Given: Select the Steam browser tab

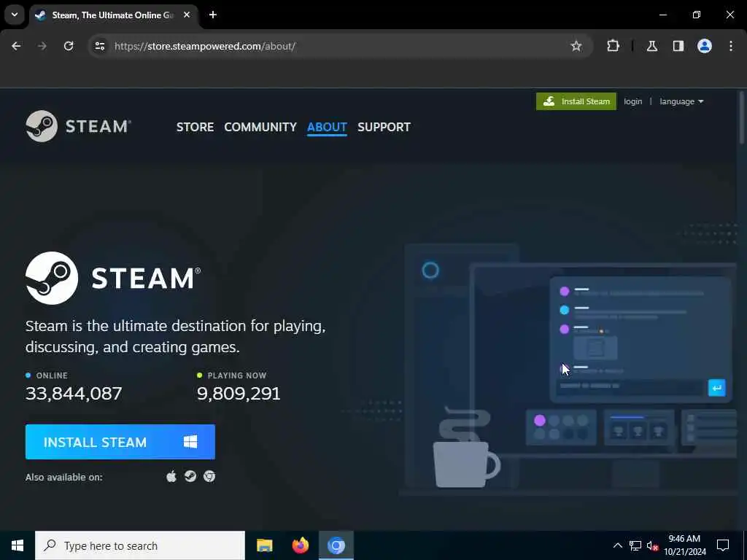Looking at the screenshot, I should (x=112, y=15).
